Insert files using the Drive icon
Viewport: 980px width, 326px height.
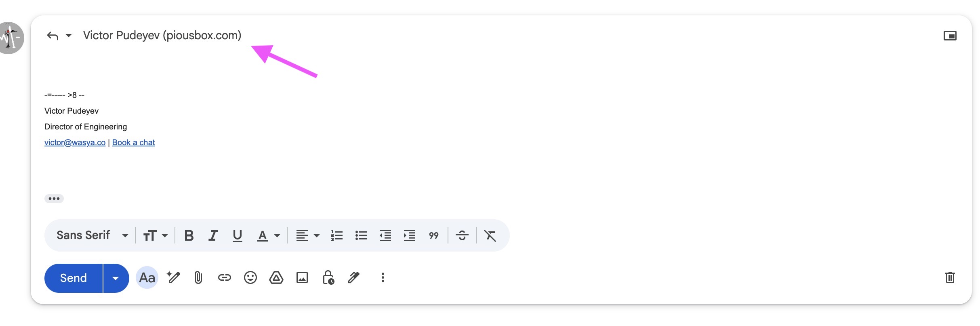pyautogui.click(x=276, y=278)
